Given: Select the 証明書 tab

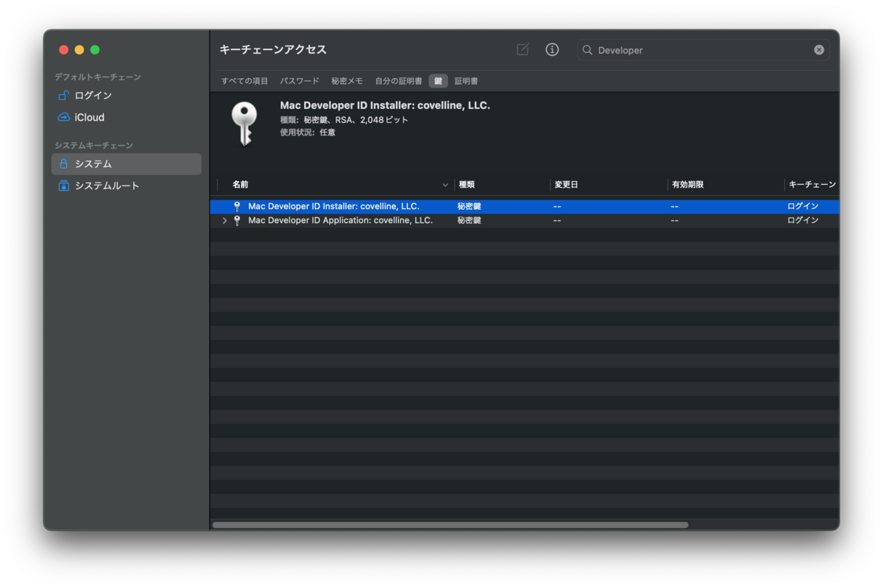Looking at the screenshot, I should point(467,81).
